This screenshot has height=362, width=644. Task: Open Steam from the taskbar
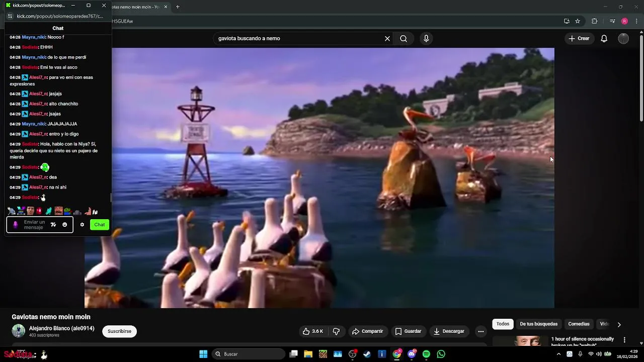pos(367,354)
